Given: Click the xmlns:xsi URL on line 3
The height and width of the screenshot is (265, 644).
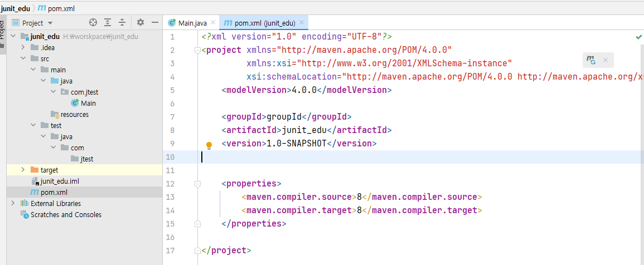Looking at the screenshot, I should [x=404, y=63].
